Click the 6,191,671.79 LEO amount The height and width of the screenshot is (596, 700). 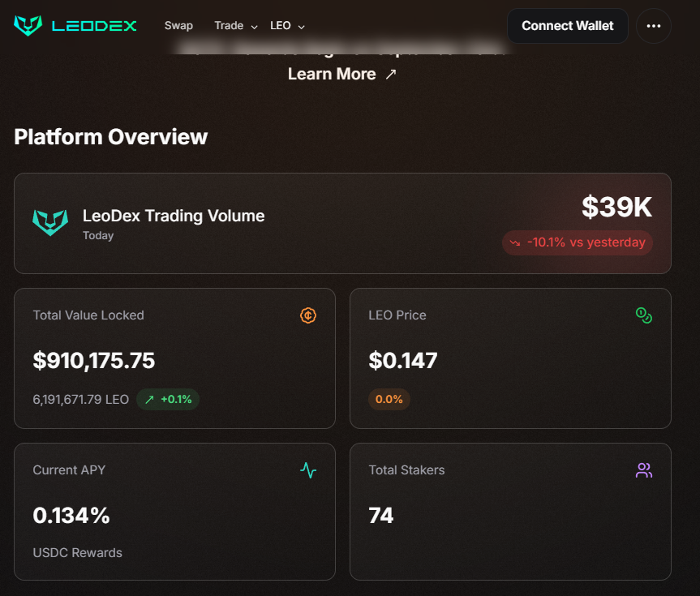(x=81, y=399)
